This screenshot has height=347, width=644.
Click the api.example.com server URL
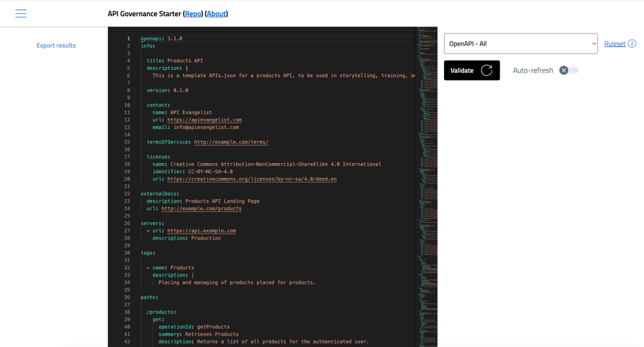pyautogui.click(x=201, y=231)
